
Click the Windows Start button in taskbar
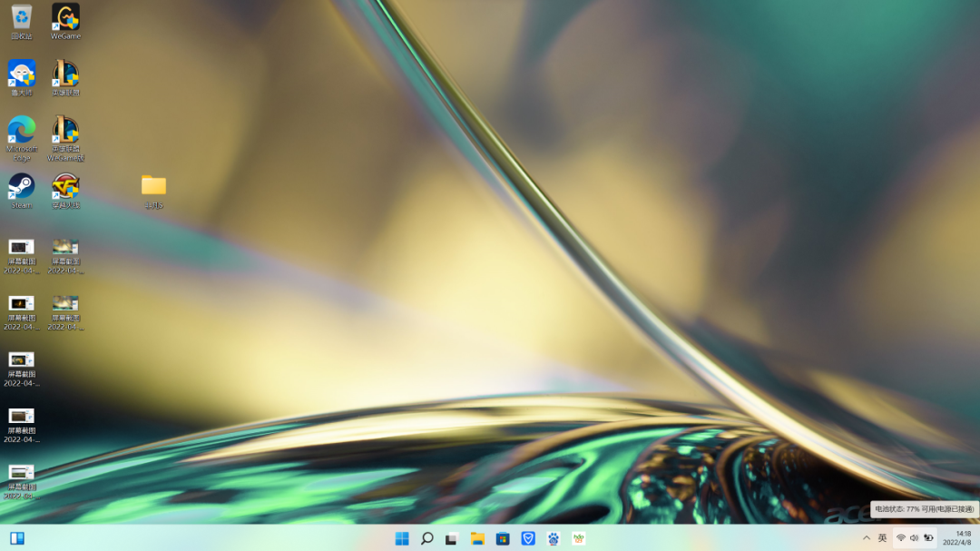(x=402, y=538)
